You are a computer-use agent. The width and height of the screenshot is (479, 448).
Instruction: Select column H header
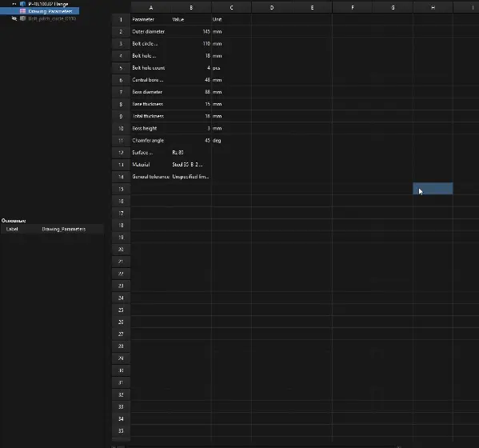pyautogui.click(x=433, y=8)
